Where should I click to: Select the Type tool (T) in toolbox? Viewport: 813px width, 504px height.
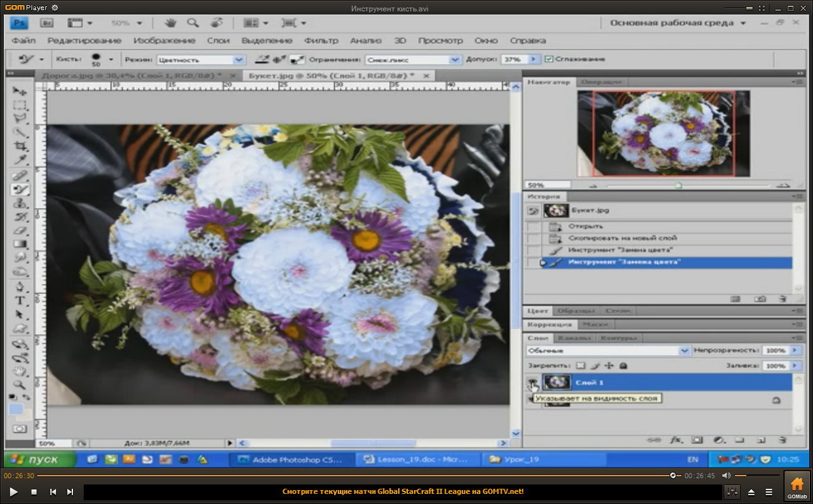(20, 301)
